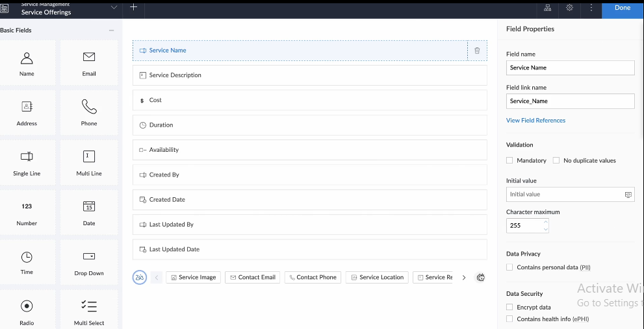Click the Done button
The image size is (644, 329).
click(x=622, y=8)
